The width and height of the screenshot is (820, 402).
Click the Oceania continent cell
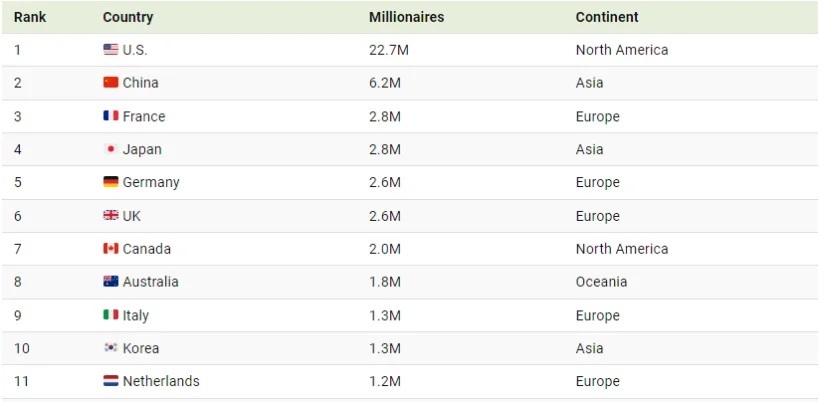(x=602, y=281)
